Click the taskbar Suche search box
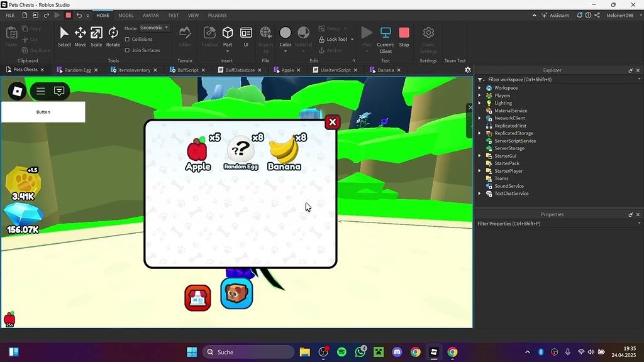 coord(248,352)
